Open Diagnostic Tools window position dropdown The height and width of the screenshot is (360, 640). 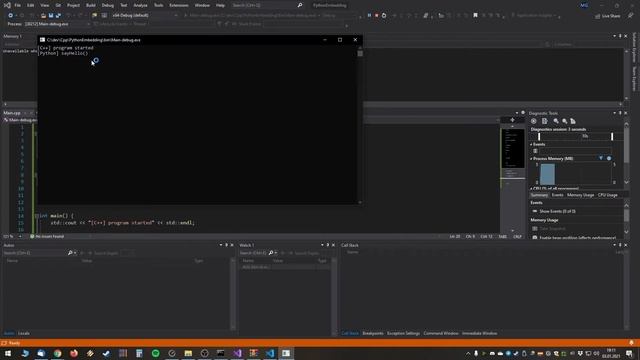(x=614, y=113)
